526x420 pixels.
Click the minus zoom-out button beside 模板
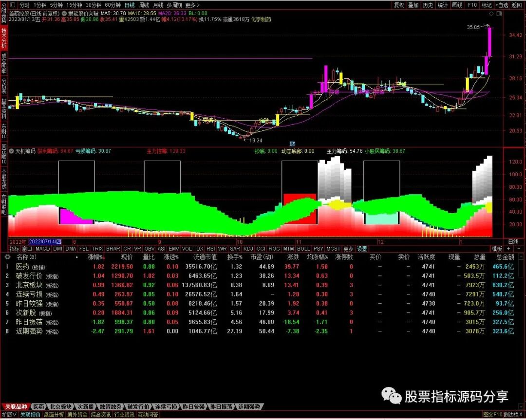coord(519,249)
